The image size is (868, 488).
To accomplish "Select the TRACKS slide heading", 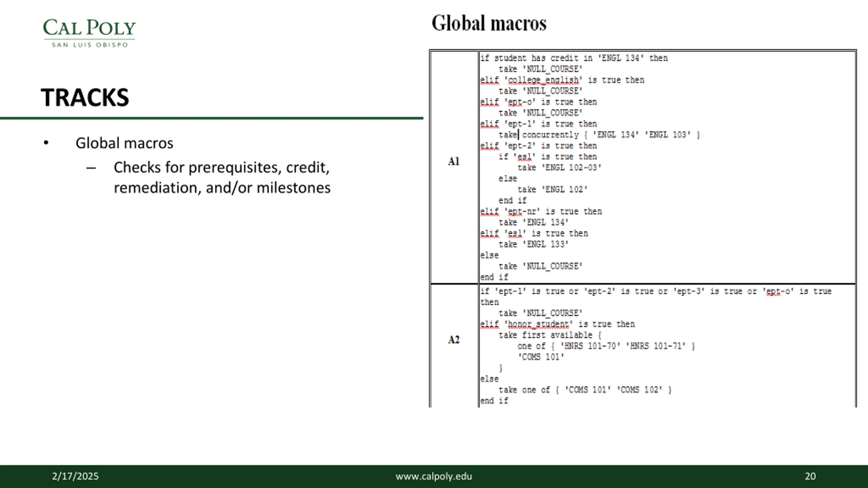I will tap(85, 98).
